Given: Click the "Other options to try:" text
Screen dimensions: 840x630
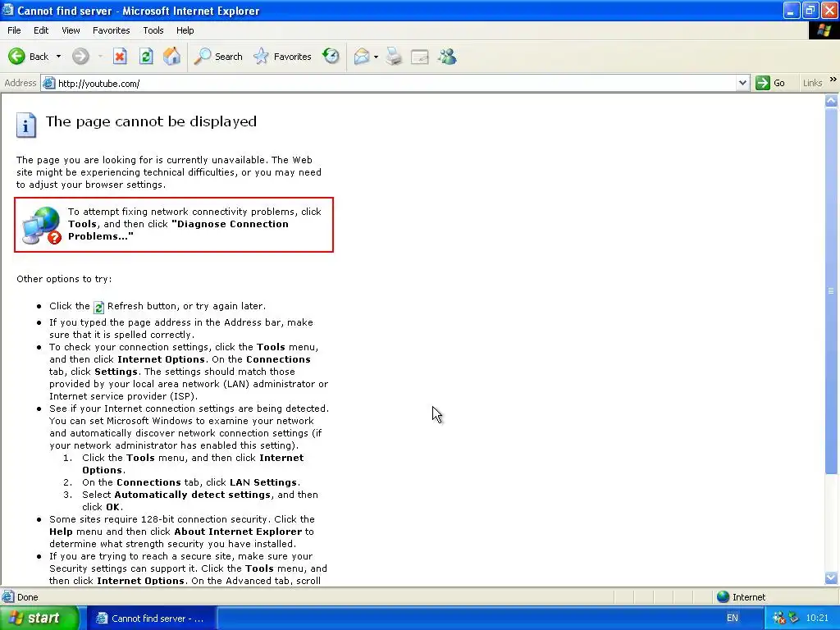Looking at the screenshot, I should tap(64, 279).
